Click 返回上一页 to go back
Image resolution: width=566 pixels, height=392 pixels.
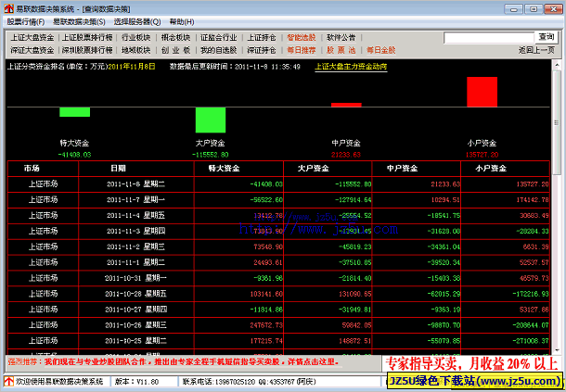click(x=536, y=50)
